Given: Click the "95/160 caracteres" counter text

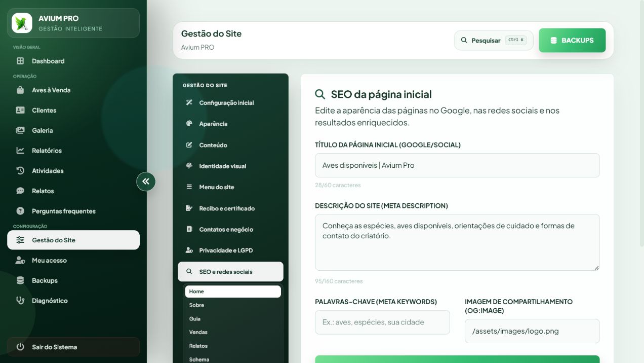Looking at the screenshot, I should point(339,281).
